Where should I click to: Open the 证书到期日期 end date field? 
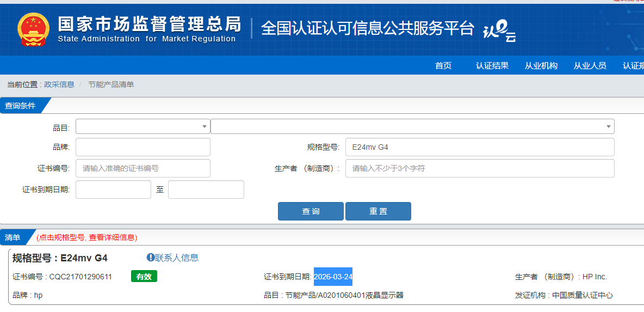206,189
